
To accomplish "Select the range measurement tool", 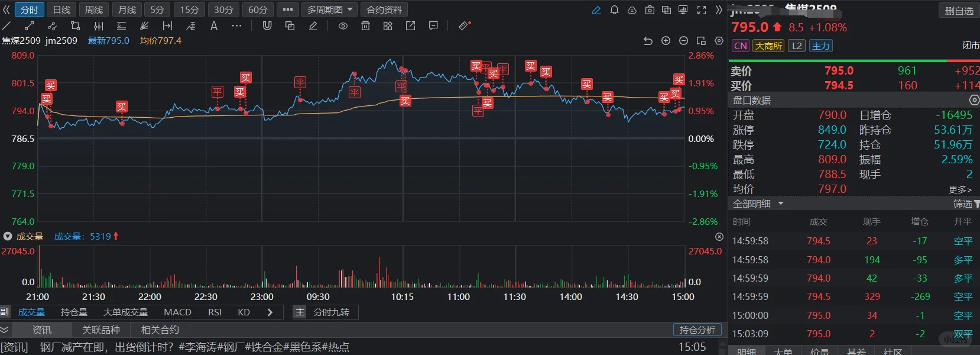I will coord(167,26).
